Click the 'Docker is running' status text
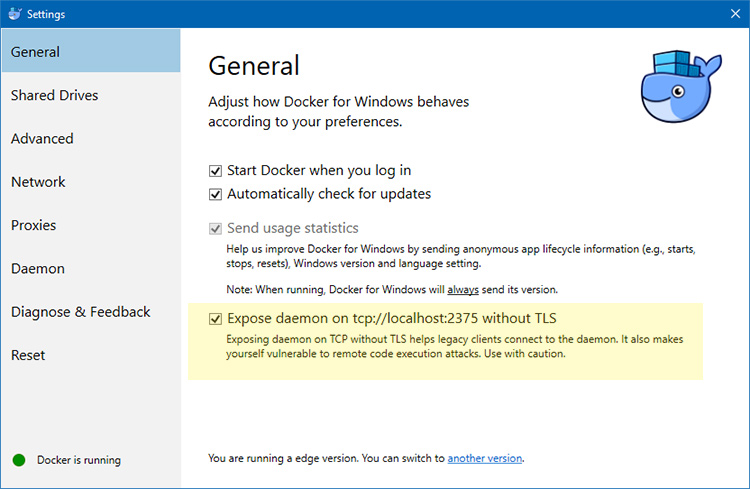 point(78,460)
